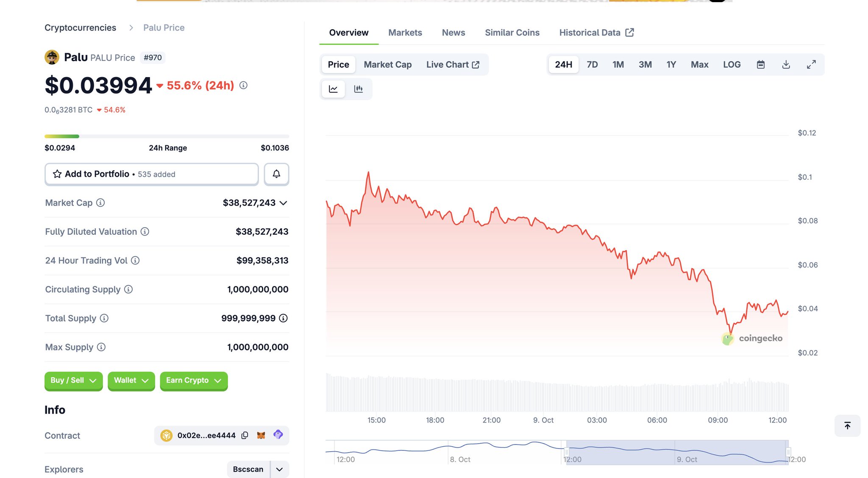Switch chart range to 7D

tap(592, 64)
